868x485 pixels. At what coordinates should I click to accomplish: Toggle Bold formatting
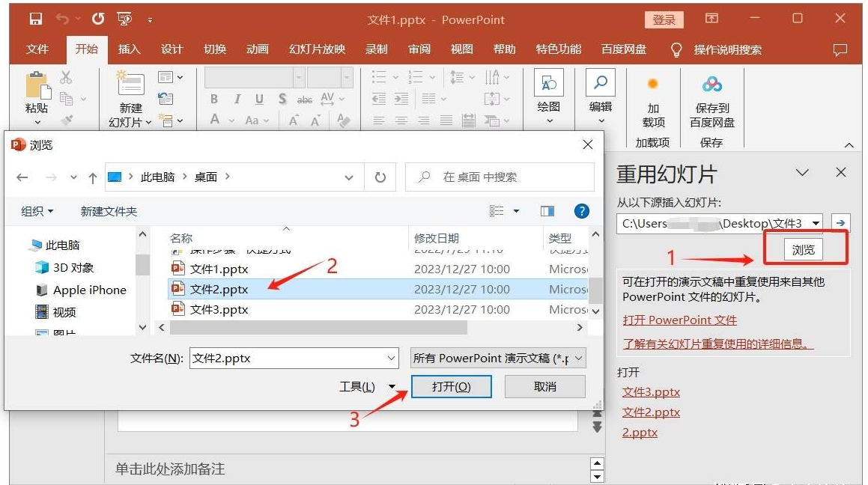214,99
